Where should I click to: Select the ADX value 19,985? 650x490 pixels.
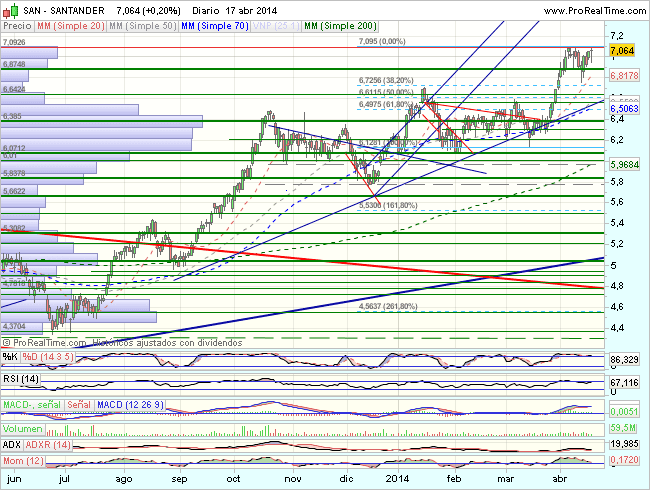[x=624, y=444]
